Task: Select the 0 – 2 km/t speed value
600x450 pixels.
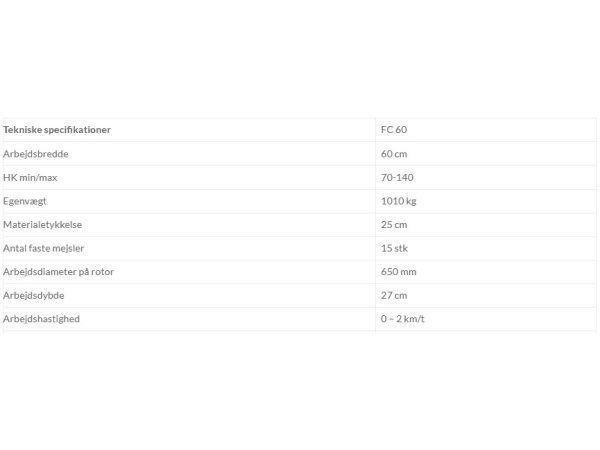Action: [403, 319]
